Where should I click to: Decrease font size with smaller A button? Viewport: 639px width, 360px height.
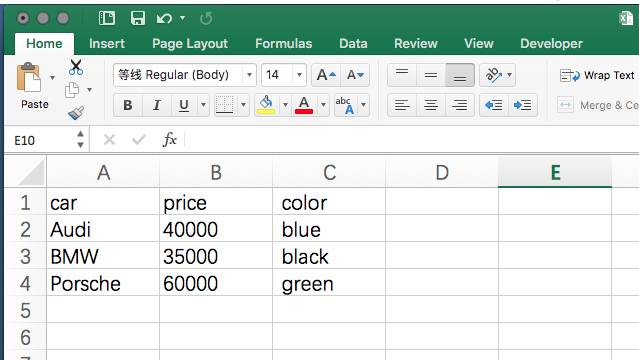coord(355,75)
